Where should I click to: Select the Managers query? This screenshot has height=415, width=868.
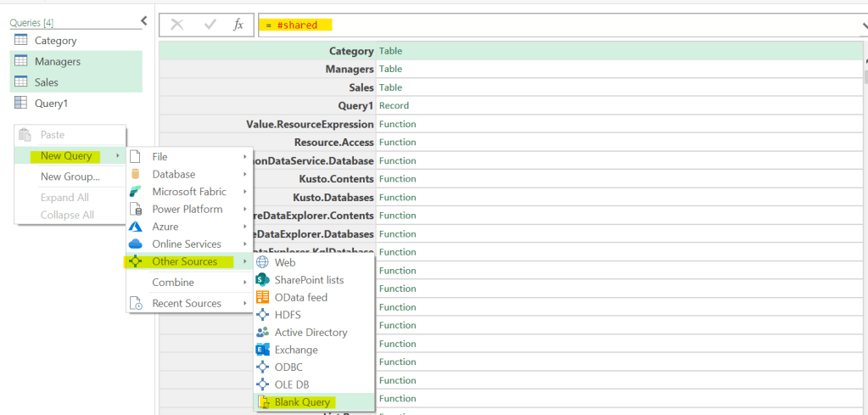(58, 61)
